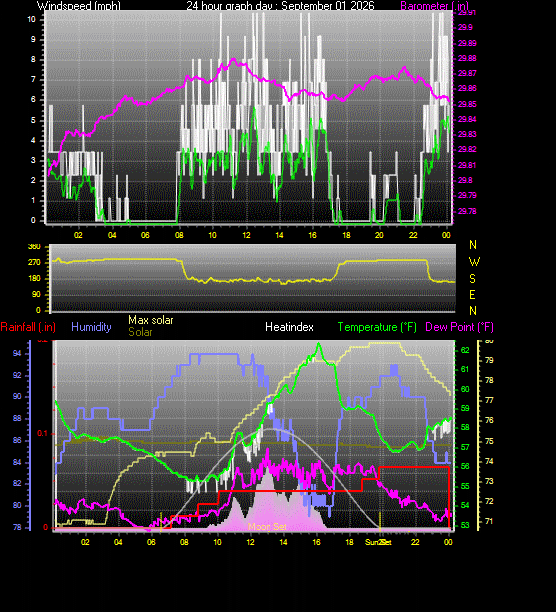Click the 'W' compass direction label
This screenshot has width=556, height=612.
click(474, 262)
